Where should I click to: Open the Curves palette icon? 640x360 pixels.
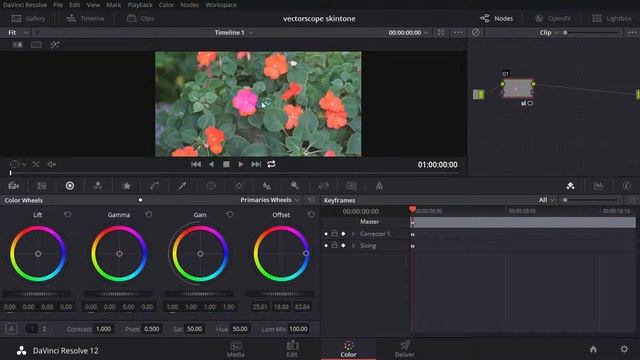pos(155,186)
